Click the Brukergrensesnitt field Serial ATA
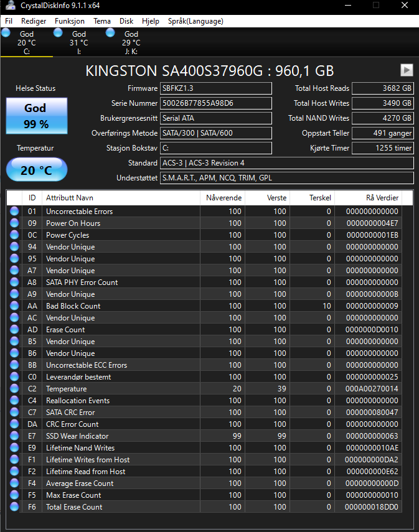Screen dimensions: 419x532 tap(216, 118)
